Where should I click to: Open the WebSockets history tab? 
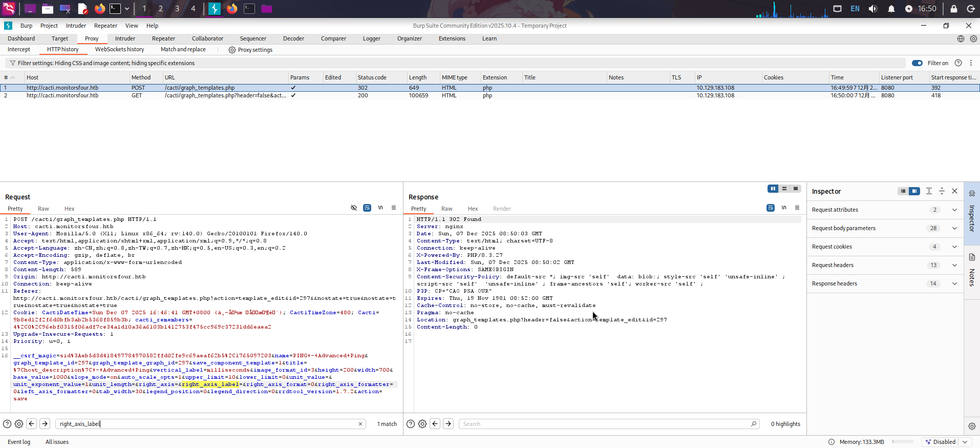(x=119, y=50)
